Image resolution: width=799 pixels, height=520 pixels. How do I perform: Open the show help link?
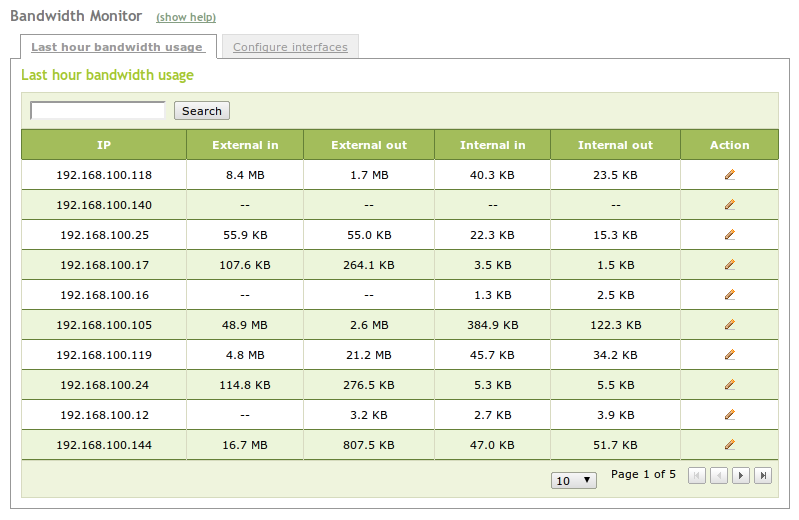click(186, 18)
